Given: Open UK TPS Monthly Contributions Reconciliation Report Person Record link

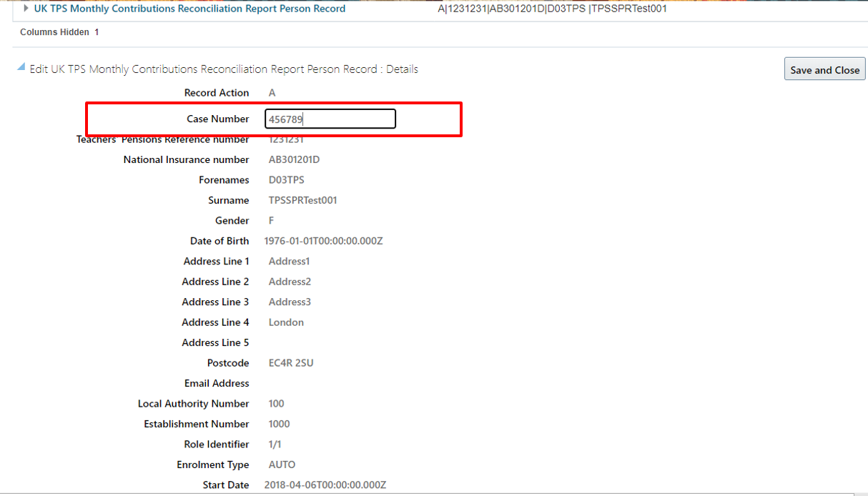Looking at the screenshot, I should point(189,9).
